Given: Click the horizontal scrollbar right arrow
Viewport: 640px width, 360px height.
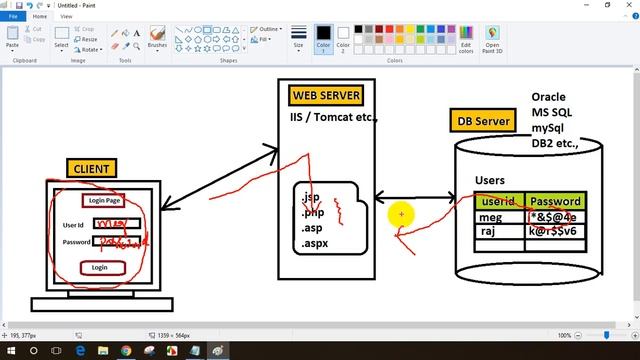Looking at the screenshot, I should click(629, 325).
